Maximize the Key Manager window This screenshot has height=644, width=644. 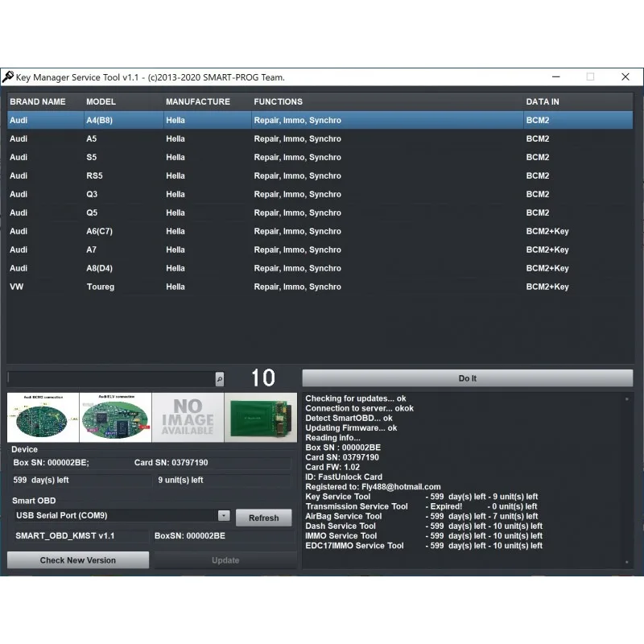coord(590,77)
